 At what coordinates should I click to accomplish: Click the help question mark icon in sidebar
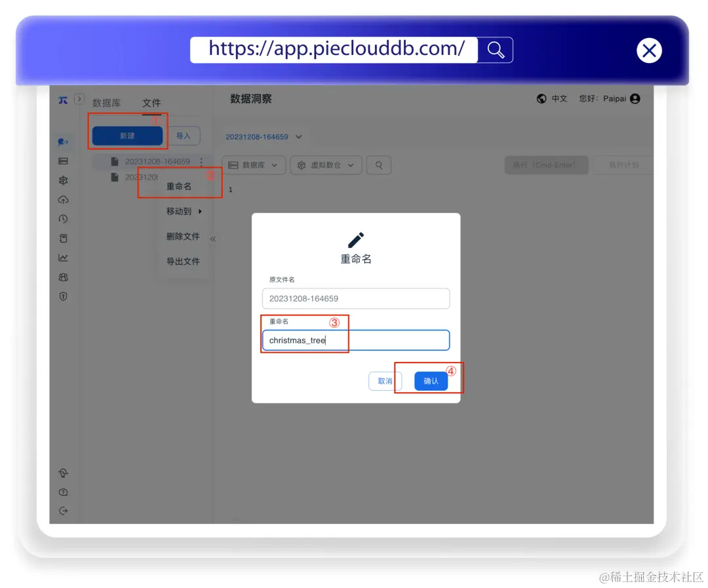[x=63, y=492]
